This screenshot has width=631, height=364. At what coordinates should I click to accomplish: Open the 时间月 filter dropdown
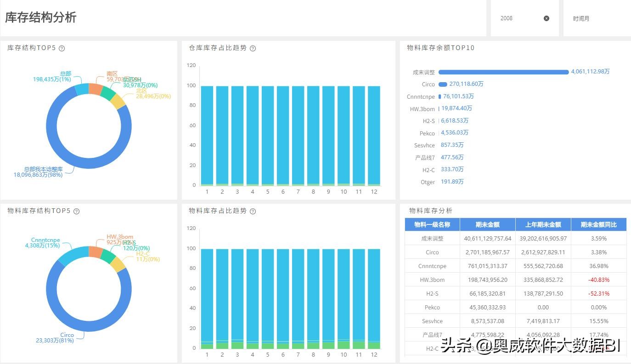(581, 18)
